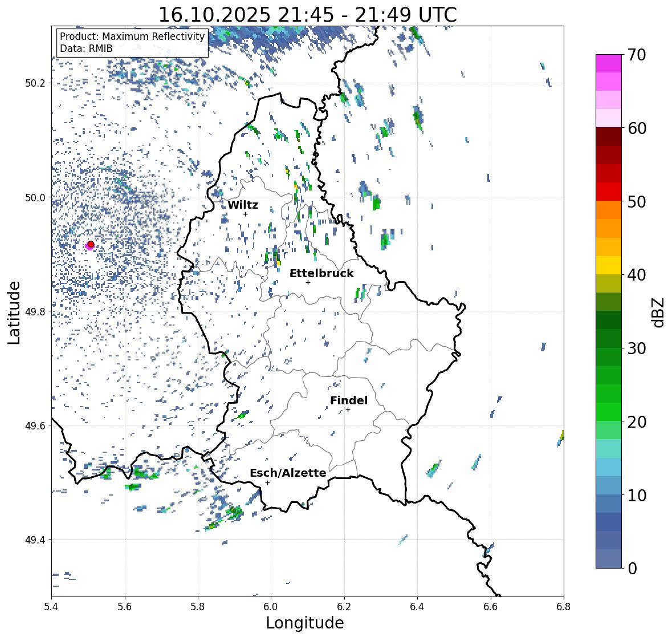Click the title '16.10.2025 21:45 - 21:49 UTC'
Screen dimensions: 672x637
[x=307, y=15]
